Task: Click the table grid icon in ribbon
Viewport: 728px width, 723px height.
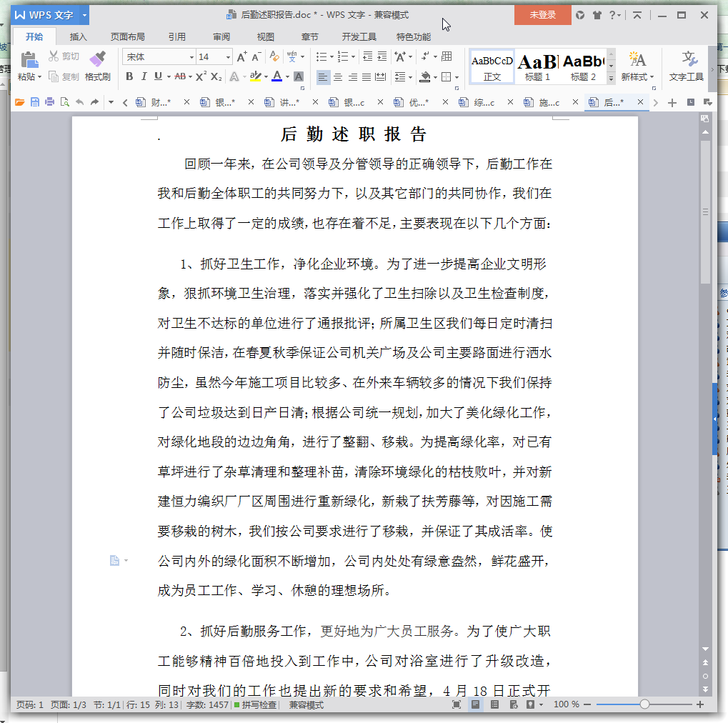Action: tap(447, 56)
